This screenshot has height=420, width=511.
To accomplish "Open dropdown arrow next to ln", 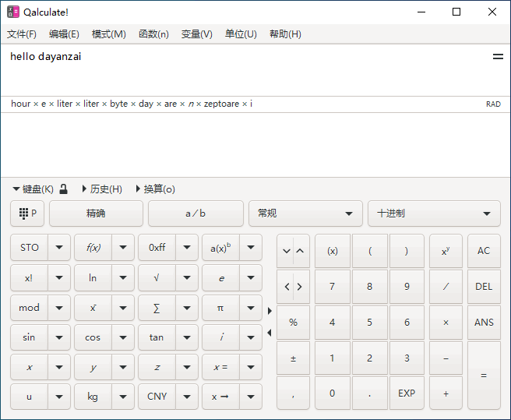I will (123, 278).
